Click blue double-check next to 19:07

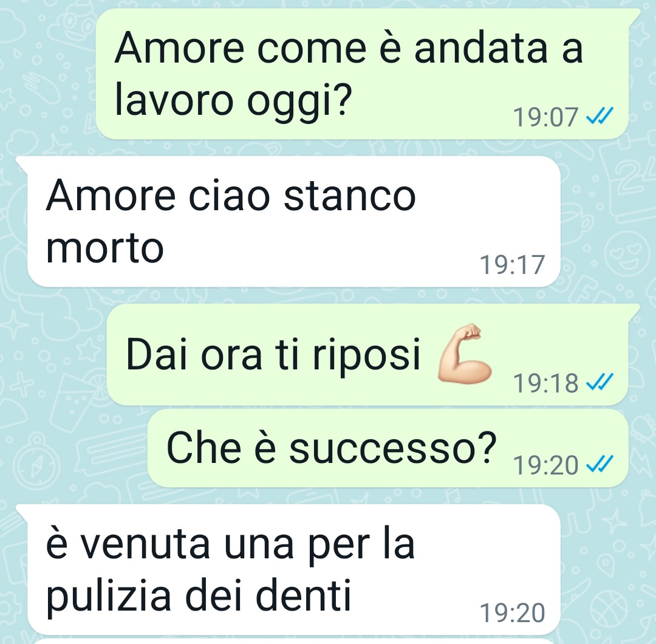point(600,116)
